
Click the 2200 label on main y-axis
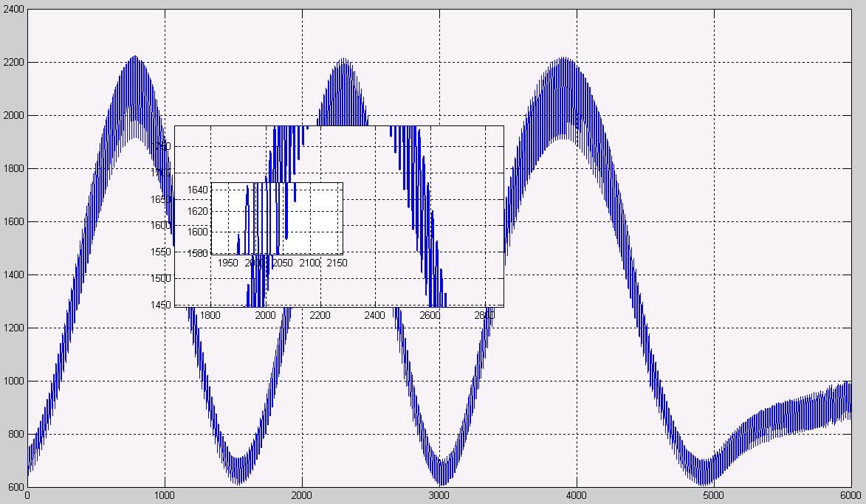click(x=14, y=63)
